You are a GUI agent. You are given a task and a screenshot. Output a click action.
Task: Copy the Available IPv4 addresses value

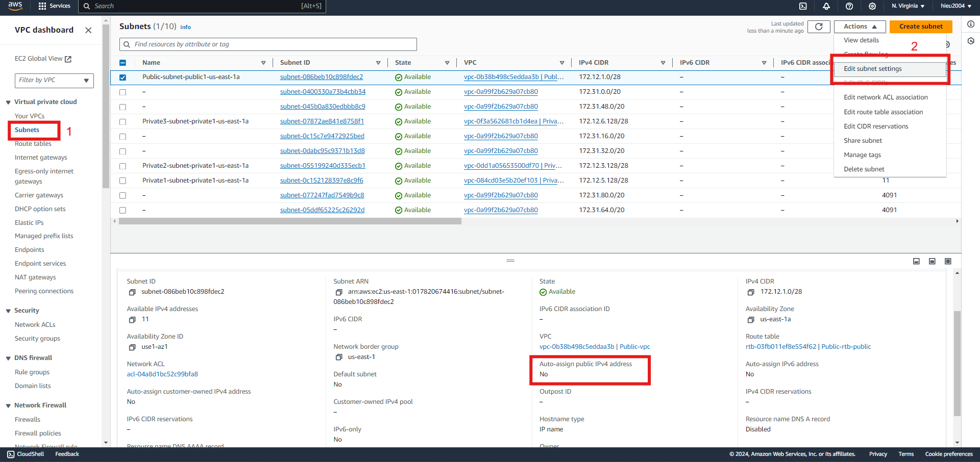pos(132,320)
